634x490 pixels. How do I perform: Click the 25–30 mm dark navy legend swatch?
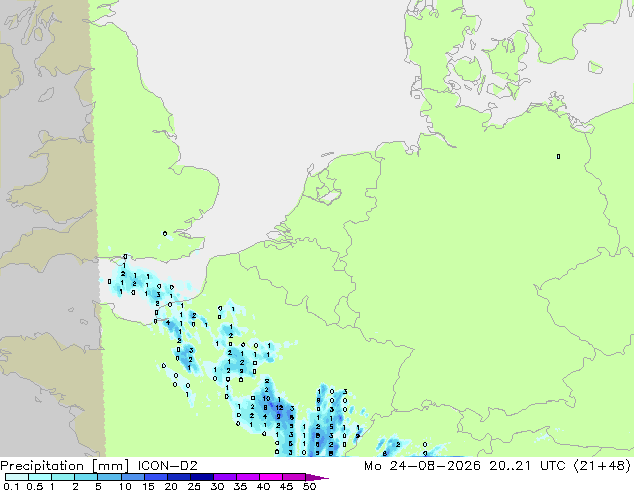click(x=201, y=477)
